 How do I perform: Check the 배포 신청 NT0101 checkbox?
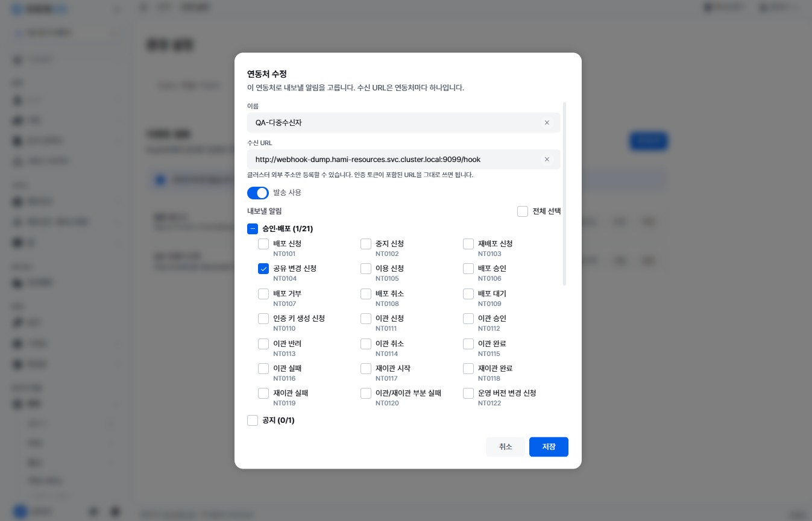click(263, 244)
